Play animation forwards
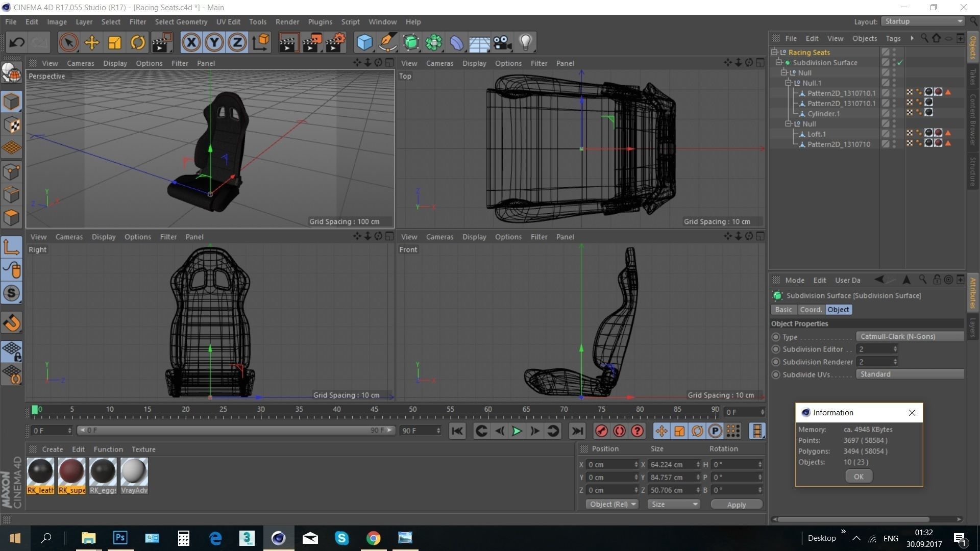980x551 pixels. tap(517, 431)
